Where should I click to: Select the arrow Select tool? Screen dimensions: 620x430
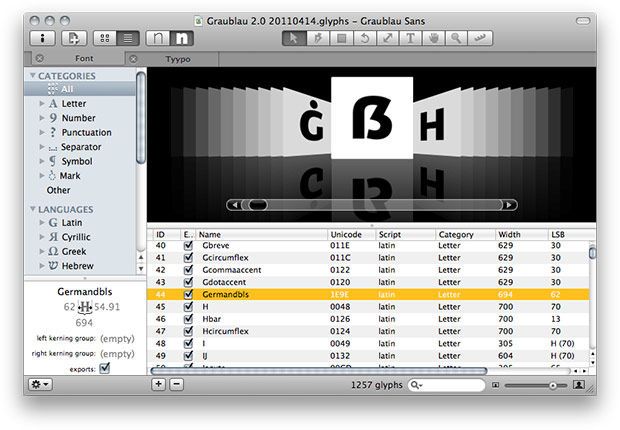click(294, 38)
